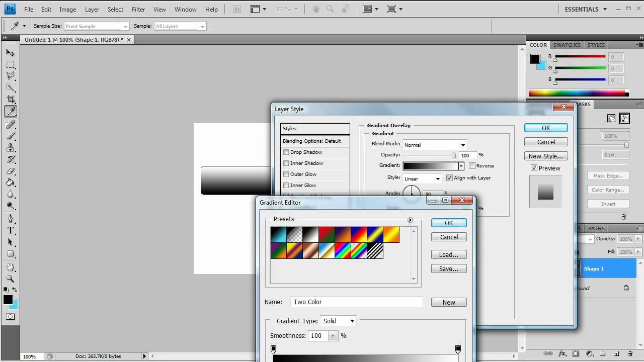Screen dimensions: 644x362
Task: Open Presets flyout menu arrow
Action: 410,220
